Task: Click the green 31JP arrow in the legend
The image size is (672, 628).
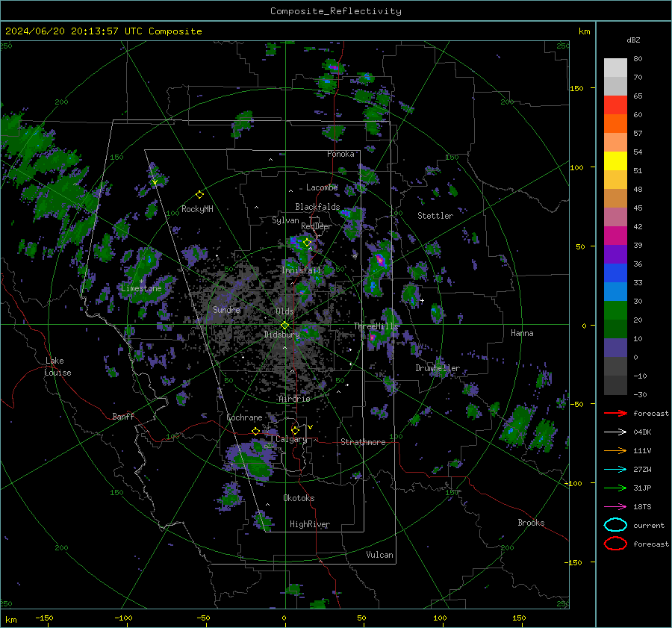Action: [x=615, y=488]
